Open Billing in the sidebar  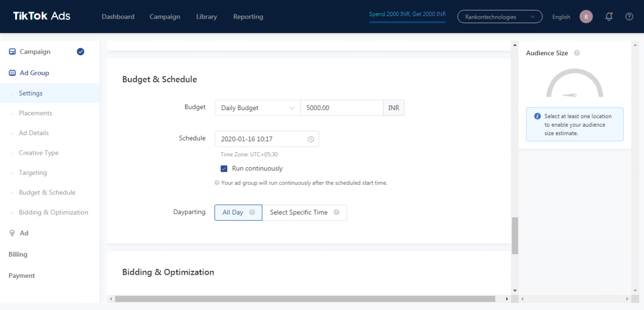pos(18,254)
